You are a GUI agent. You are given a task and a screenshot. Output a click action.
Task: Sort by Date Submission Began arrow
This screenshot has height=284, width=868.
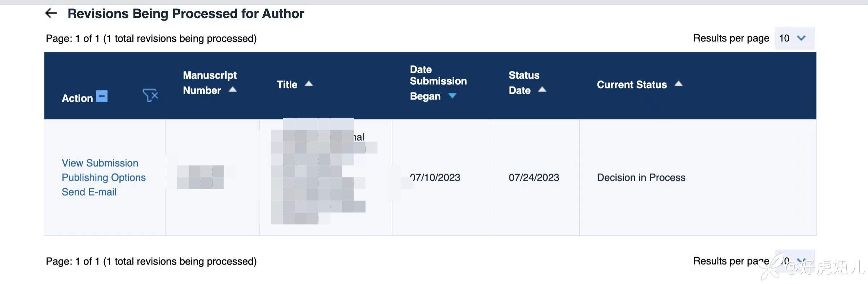pyautogui.click(x=452, y=96)
